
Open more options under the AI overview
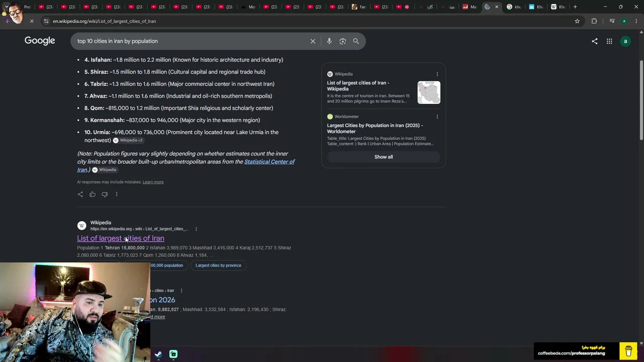coord(117,194)
